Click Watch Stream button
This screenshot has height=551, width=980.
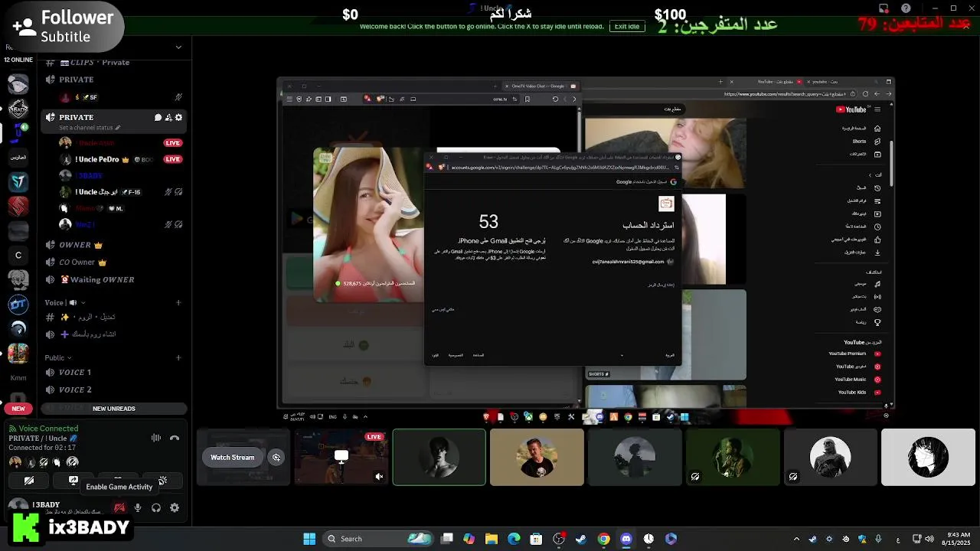pos(233,458)
